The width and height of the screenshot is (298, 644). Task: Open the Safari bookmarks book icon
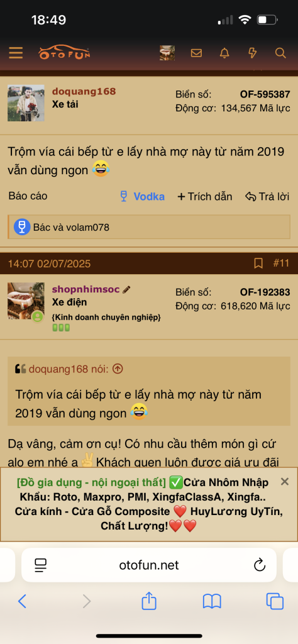point(212,601)
